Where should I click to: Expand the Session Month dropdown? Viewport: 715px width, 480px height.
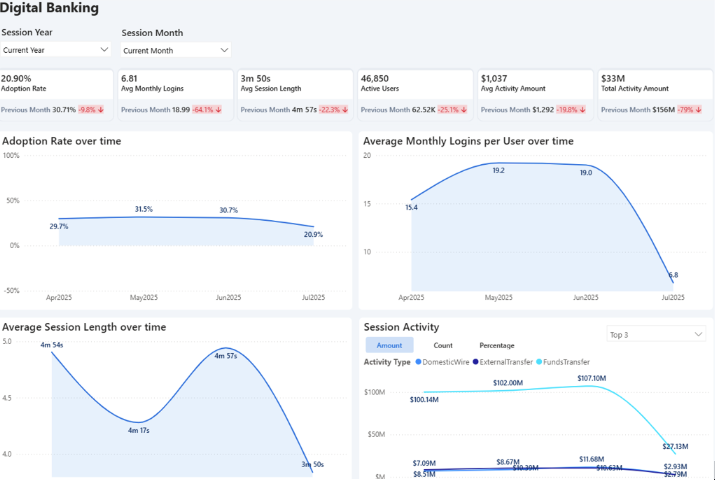click(176, 50)
